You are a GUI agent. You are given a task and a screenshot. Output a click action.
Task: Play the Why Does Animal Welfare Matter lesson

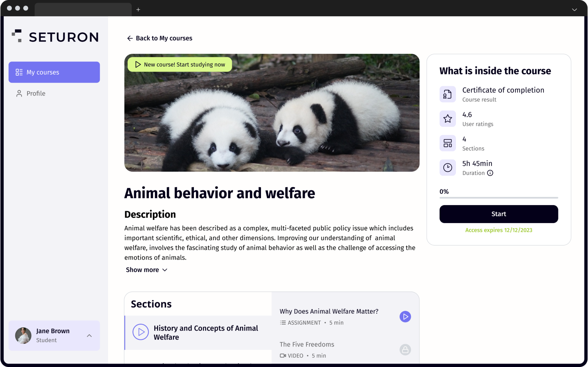405,317
